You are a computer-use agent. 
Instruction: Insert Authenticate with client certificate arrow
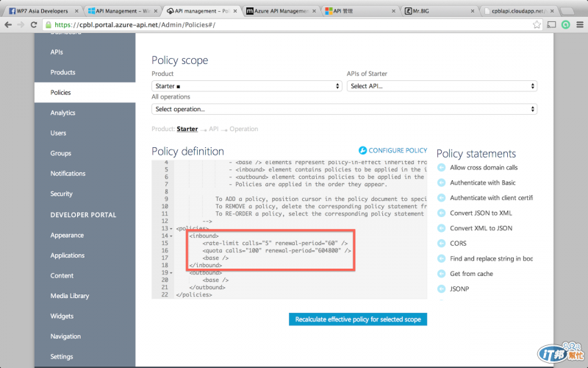442,198
